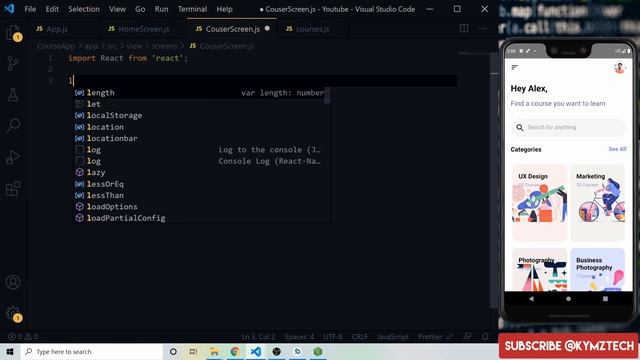640x360 pixels.
Task: Open the Testing flask view
Action: click(x=13, y=95)
